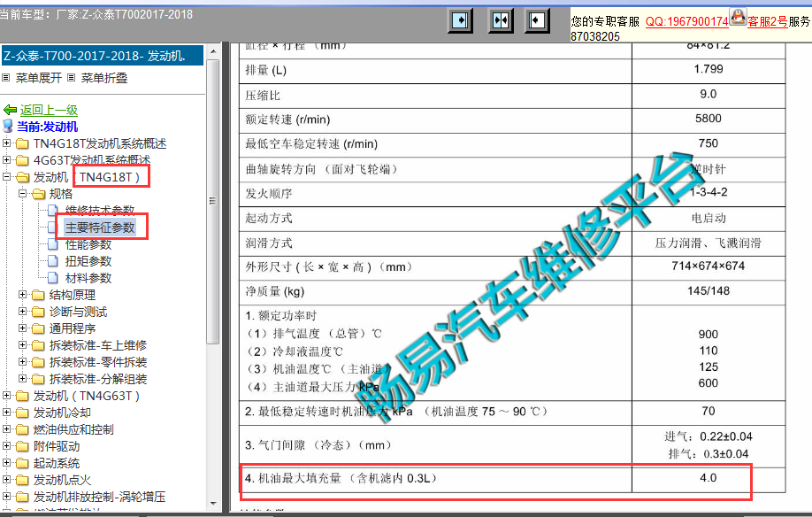This screenshot has width=812, height=517.
Task: Click the TN4G18T发动机系统概述 folder icon
Action: point(22,143)
